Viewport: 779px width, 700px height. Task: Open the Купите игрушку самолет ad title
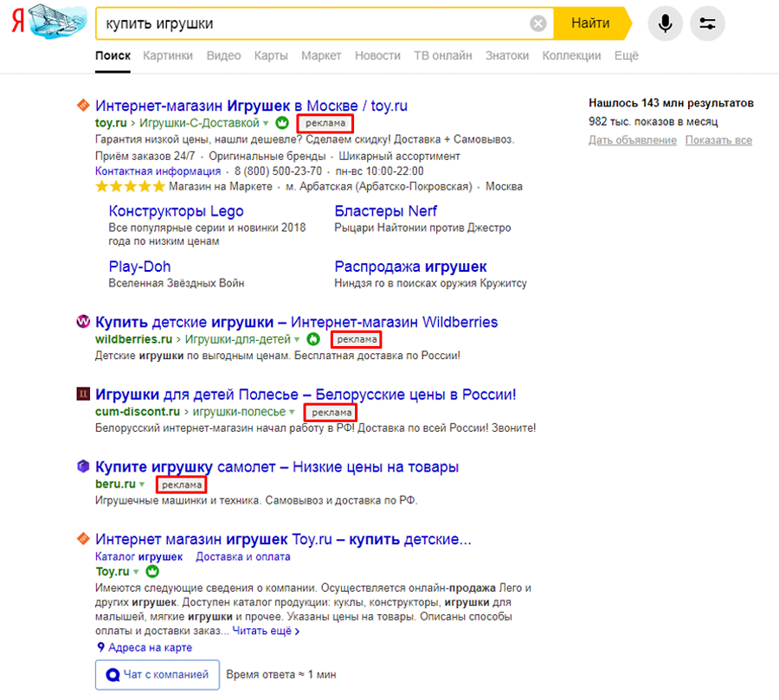(x=277, y=467)
